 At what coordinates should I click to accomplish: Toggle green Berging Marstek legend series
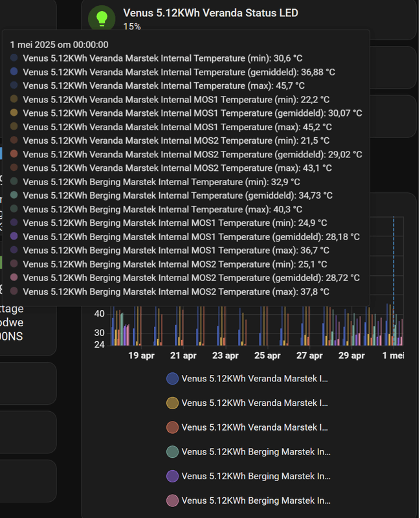(249, 452)
